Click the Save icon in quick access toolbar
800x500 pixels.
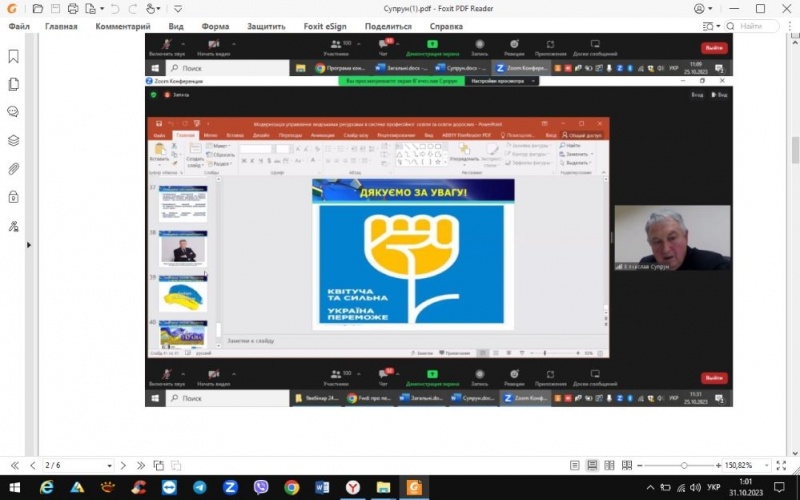[x=55, y=8]
